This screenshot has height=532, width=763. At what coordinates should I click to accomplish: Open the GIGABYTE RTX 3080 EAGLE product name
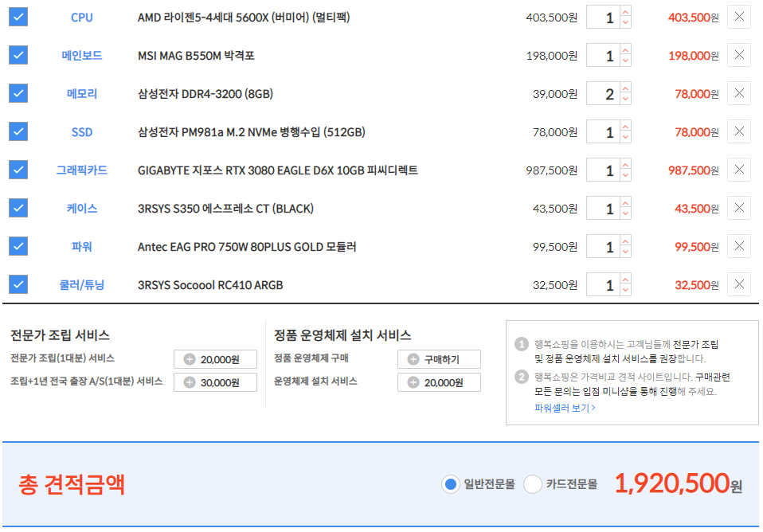pyautogui.click(x=278, y=170)
